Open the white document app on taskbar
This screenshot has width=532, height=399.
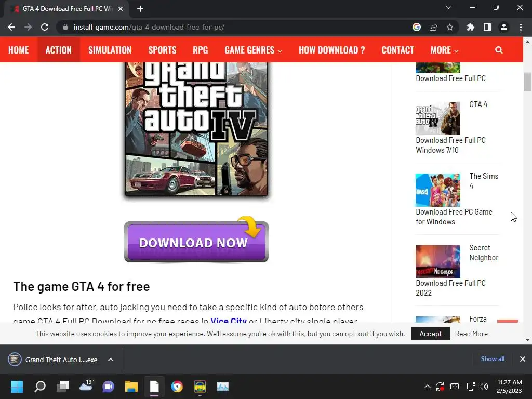(x=154, y=387)
